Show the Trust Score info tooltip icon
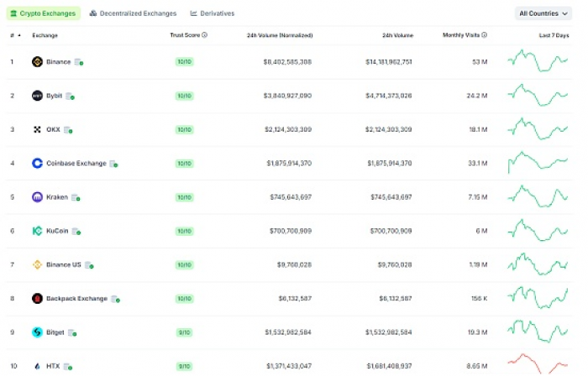 (x=204, y=34)
